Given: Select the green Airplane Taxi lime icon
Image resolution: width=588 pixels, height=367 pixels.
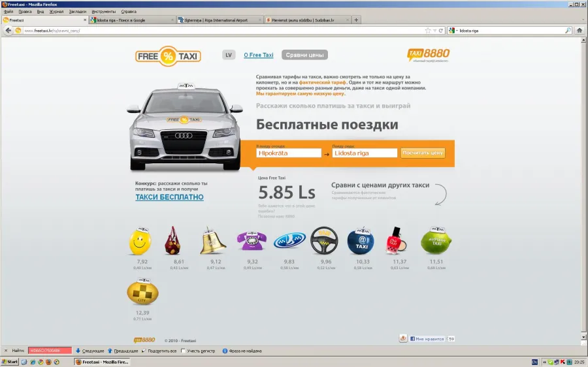Looking at the screenshot, I should click(436, 241).
